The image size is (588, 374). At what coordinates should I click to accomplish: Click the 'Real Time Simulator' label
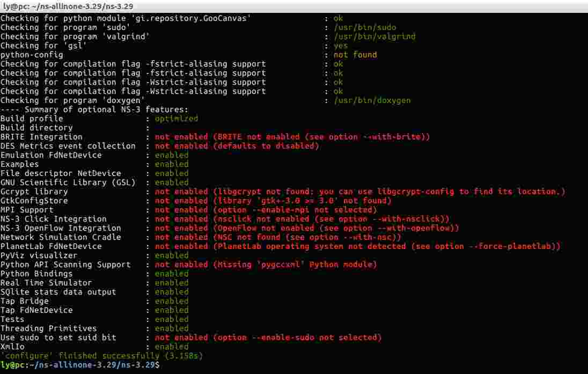coord(46,283)
